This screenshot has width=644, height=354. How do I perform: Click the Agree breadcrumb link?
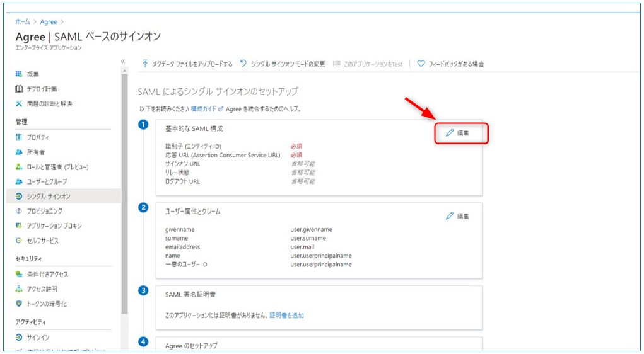click(x=49, y=22)
